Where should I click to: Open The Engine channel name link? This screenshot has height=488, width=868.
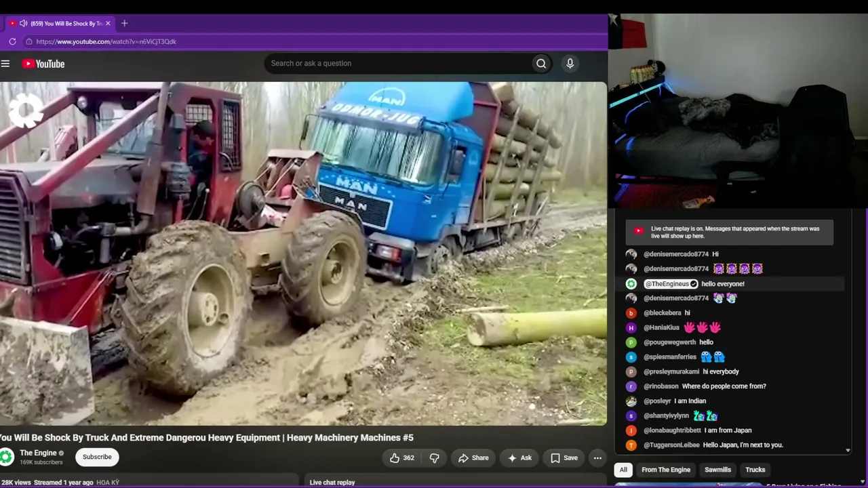tap(38, 453)
